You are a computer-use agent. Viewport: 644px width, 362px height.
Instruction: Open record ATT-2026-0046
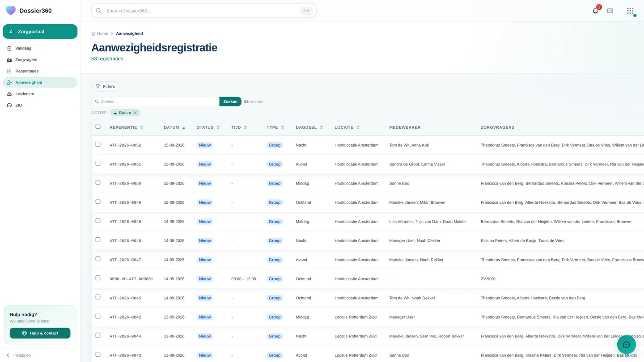[125, 222]
